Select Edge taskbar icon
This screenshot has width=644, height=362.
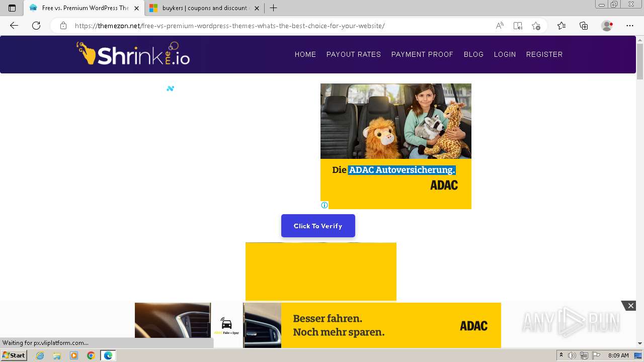(108, 355)
